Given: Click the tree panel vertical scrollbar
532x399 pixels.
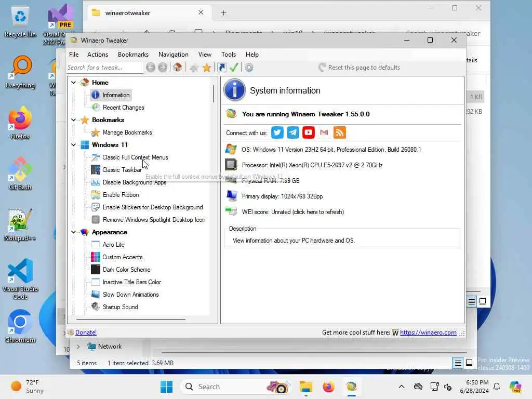Looking at the screenshot, I should tap(214, 94).
